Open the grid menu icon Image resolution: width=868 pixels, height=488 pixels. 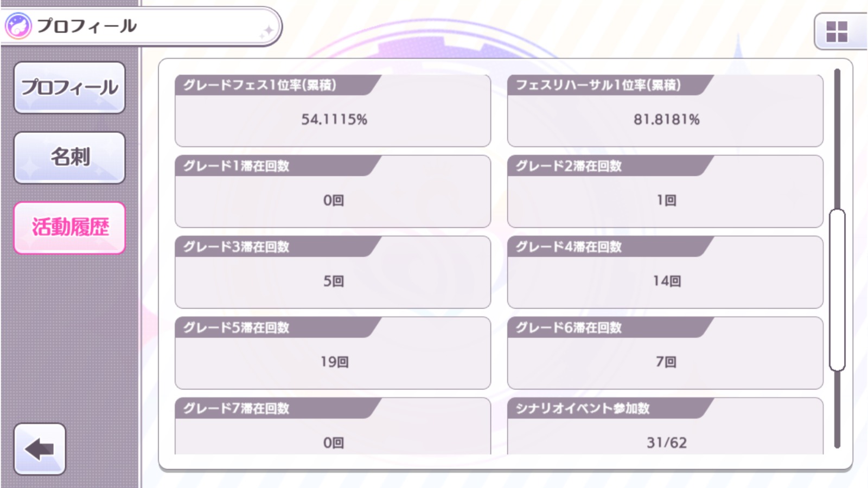(837, 31)
